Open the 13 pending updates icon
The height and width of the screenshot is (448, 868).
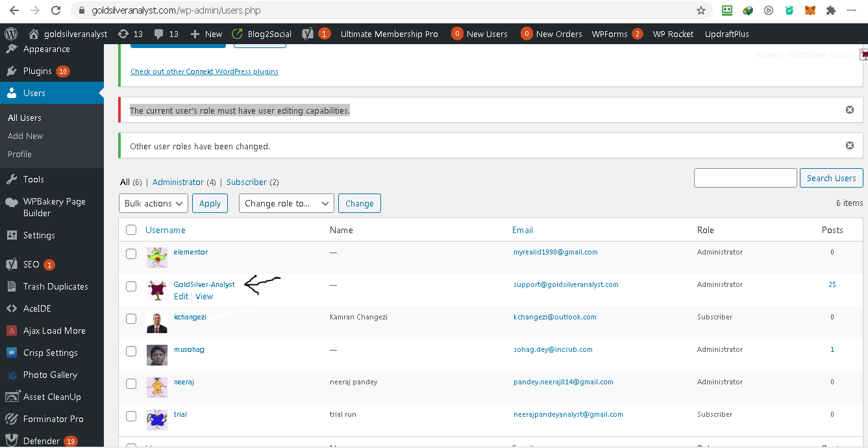[x=123, y=34]
